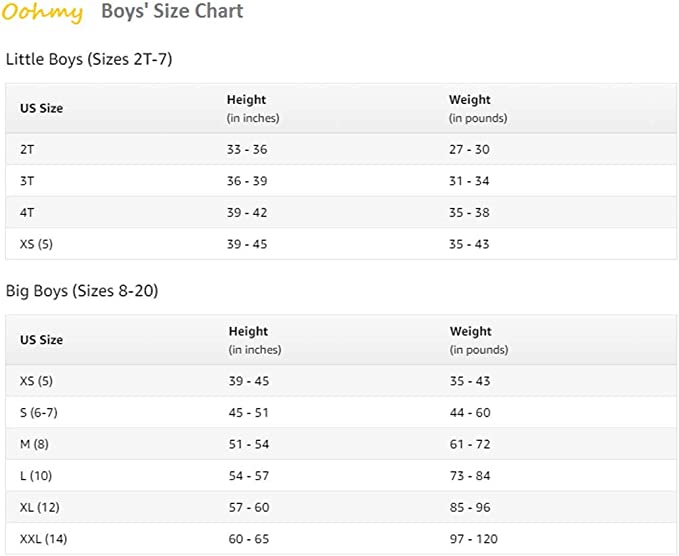Click the 85 - 96 weight value
This screenshot has height=556, width=679.
point(470,508)
